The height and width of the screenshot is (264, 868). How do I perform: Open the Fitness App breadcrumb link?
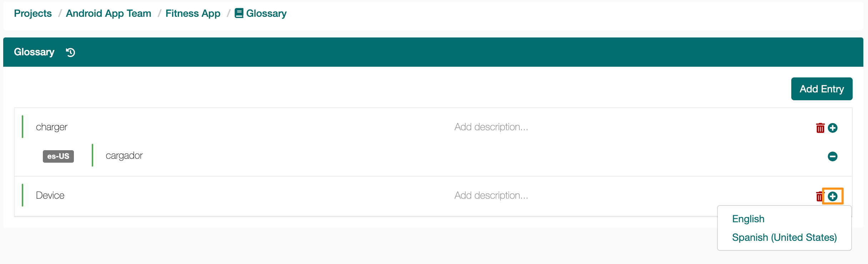click(x=193, y=13)
